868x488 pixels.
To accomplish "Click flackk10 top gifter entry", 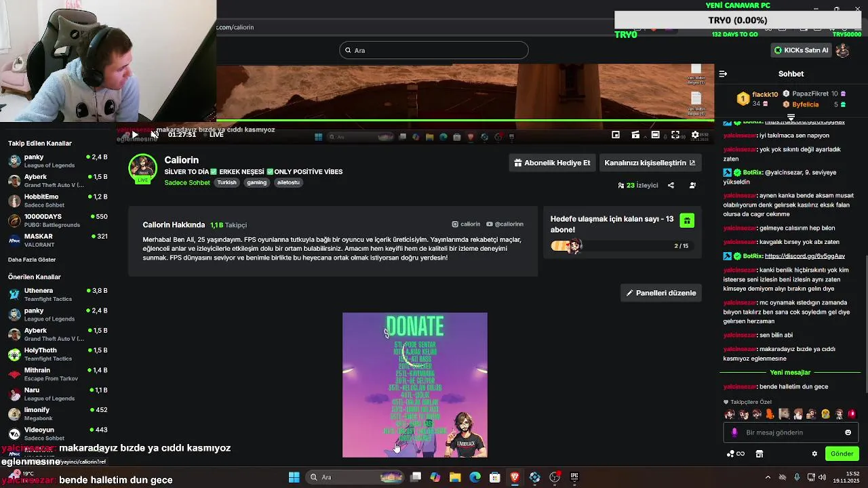I will 757,99.
